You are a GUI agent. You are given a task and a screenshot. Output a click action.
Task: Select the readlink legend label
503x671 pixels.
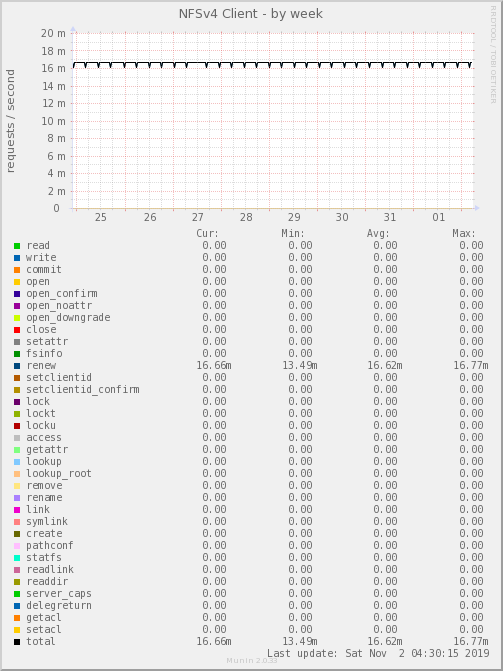[50, 570]
